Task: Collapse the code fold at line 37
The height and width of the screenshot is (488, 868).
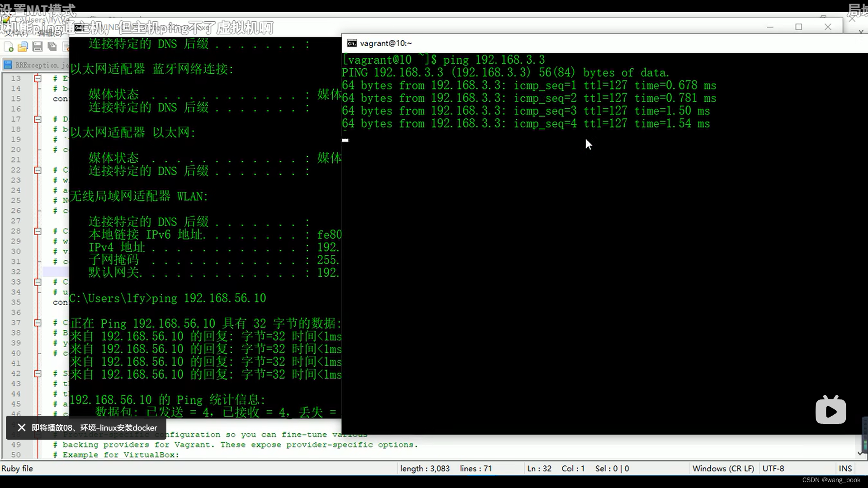Action: click(x=38, y=323)
